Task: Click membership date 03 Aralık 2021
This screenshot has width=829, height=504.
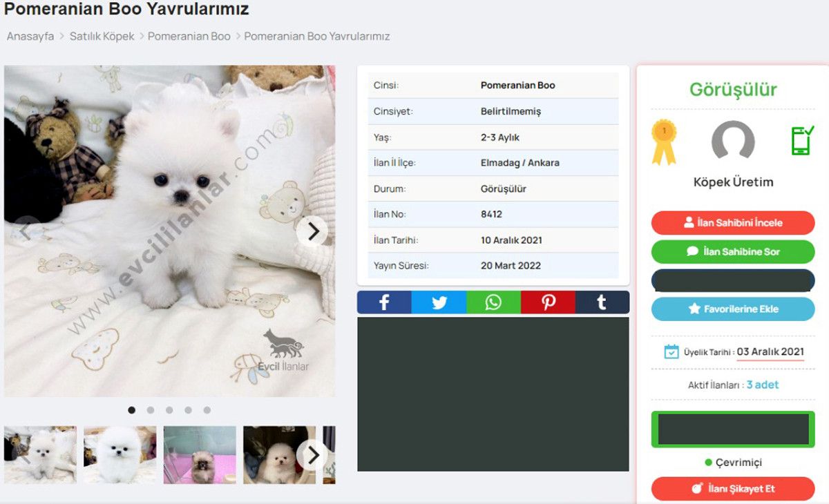Action: click(770, 351)
